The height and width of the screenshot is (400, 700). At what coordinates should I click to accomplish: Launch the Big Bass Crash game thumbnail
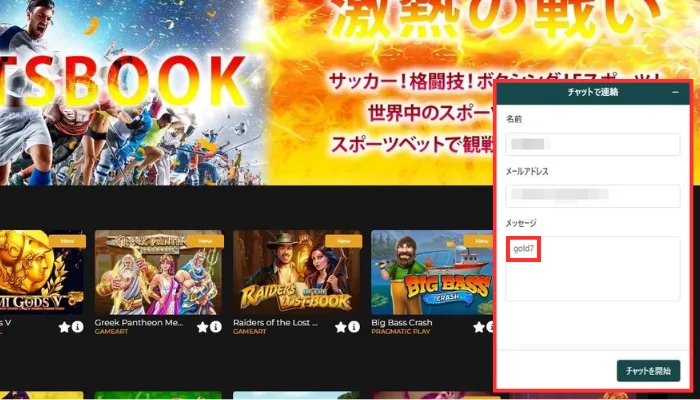tap(432, 272)
